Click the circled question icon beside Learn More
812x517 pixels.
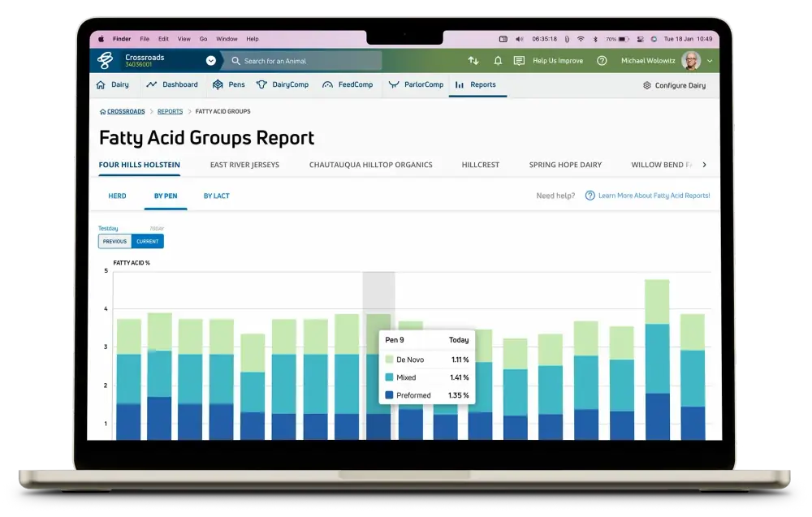pos(590,196)
